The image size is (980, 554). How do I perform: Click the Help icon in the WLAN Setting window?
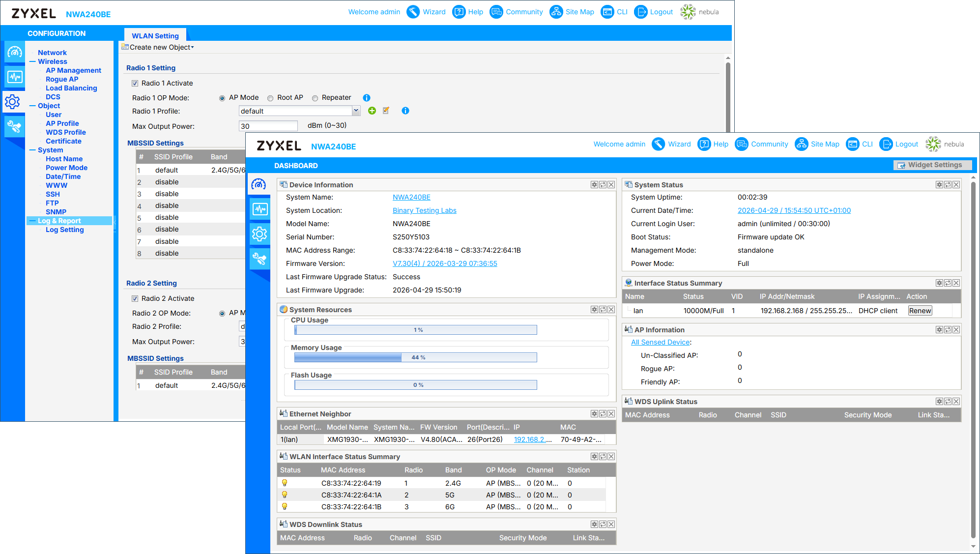click(x=459, y=12)
